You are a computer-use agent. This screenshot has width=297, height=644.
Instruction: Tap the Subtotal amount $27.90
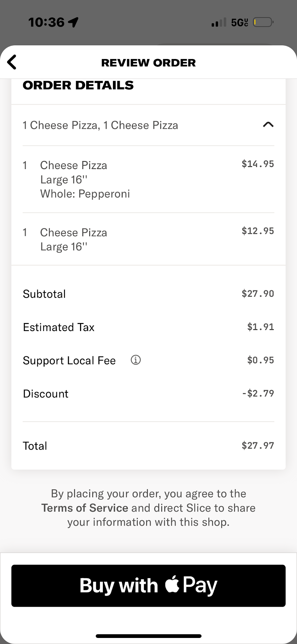click(258, 294)
